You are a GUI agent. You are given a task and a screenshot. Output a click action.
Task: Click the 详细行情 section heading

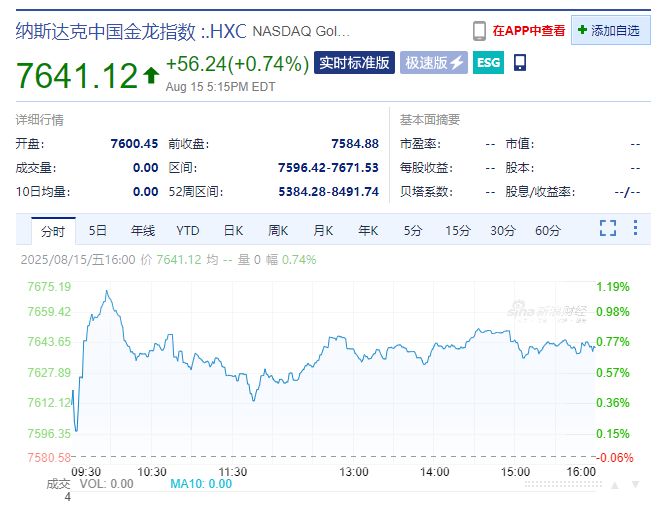(40, 120)
